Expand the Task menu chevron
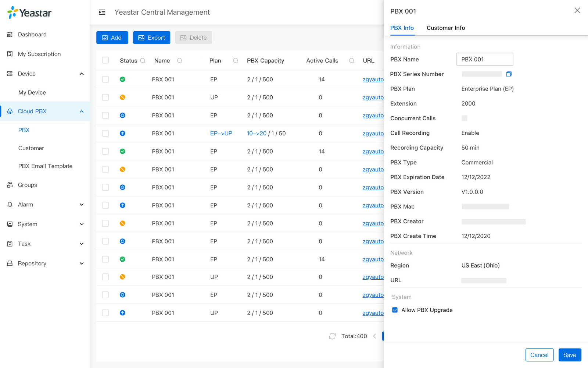Image resolution: width=588 pixels, height=368 pixels. point(82,244)
